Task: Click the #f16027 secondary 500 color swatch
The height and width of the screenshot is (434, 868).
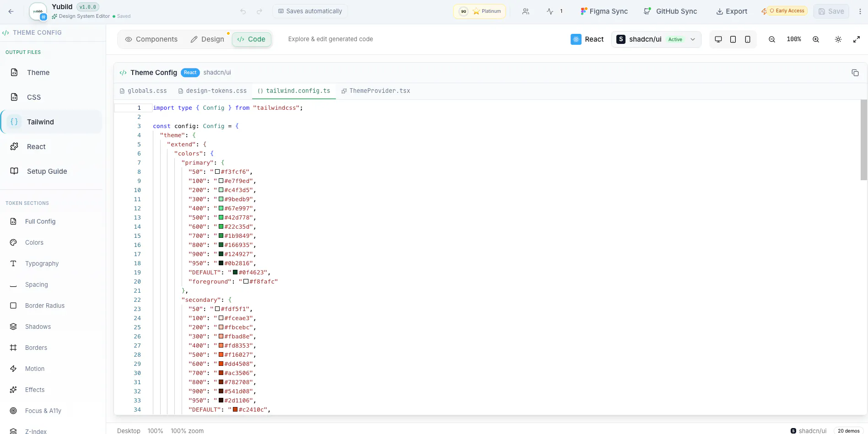Action: coord(221,354)
